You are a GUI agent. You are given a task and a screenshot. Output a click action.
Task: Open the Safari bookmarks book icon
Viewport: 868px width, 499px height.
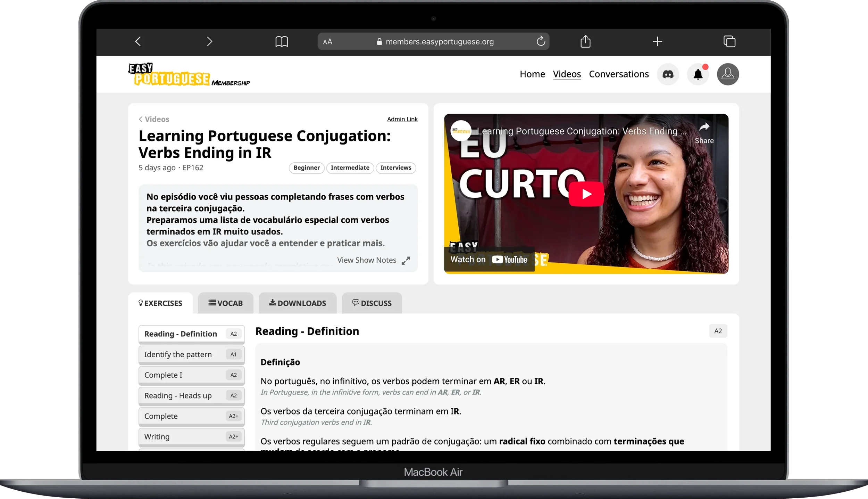(282, 42)
